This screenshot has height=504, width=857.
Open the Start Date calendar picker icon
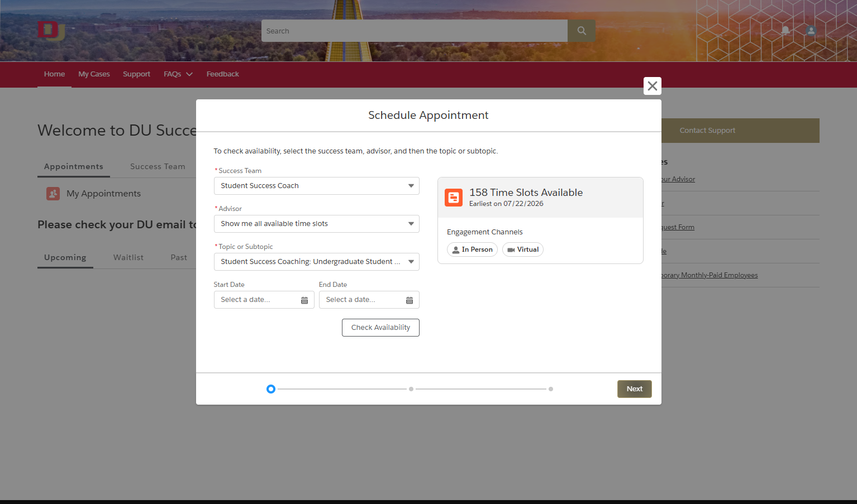pos(304,300)
